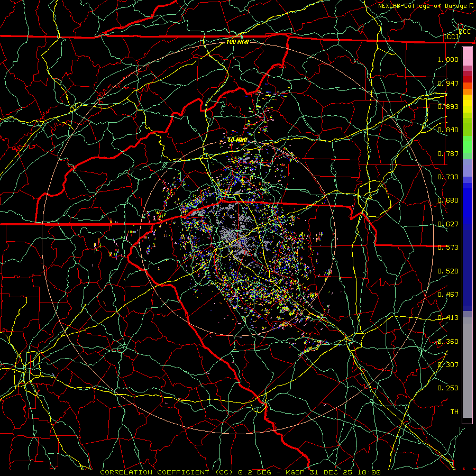Screen dimensions: 476x476
Task: Click the 0.413 legend value
Action: click(x=448, y=317)
